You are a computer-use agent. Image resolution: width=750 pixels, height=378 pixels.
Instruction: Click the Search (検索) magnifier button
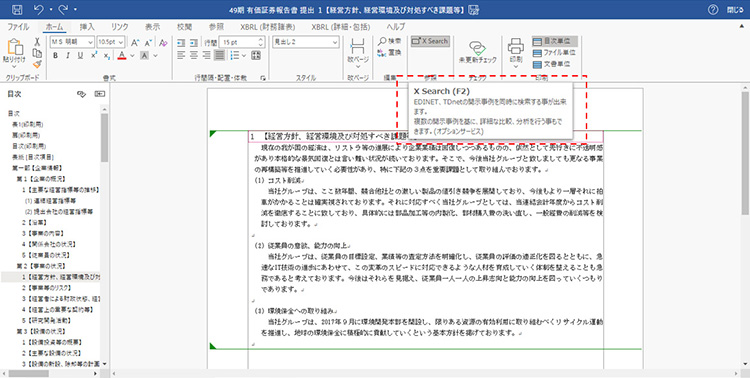(390, 41)
